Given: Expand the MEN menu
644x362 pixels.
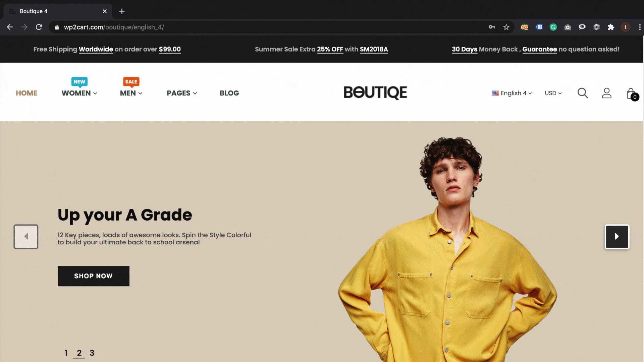Looking at the screenshot, I should (131, 93).
